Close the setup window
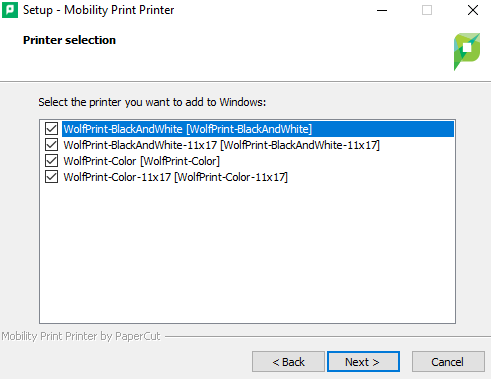Image resolution: width=491 pixels, height=379 pixels. point(473,10)
